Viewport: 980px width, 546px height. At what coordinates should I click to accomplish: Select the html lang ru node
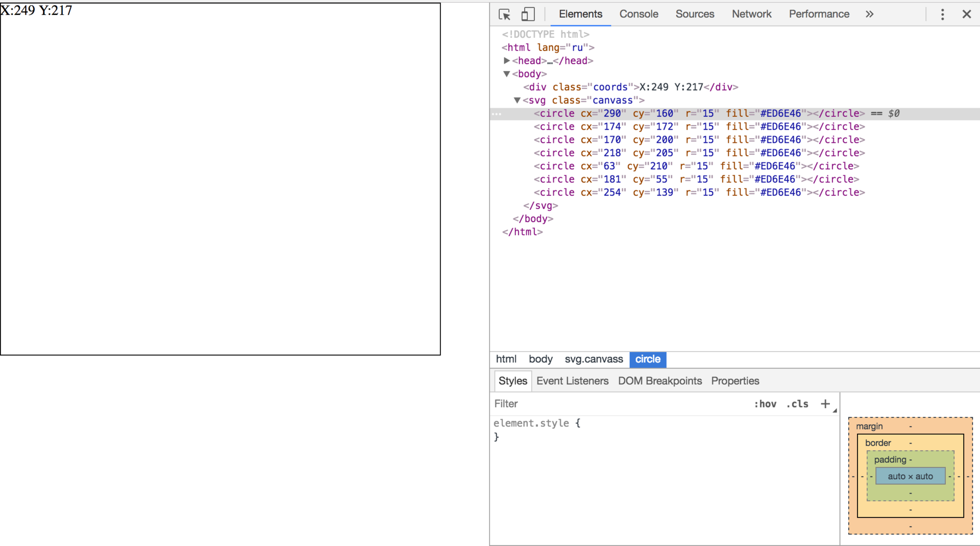(548, 47)
